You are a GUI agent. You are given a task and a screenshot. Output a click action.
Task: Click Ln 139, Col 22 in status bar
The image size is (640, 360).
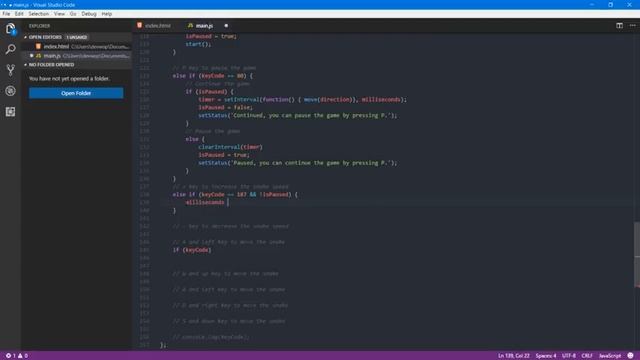point(513,356)
